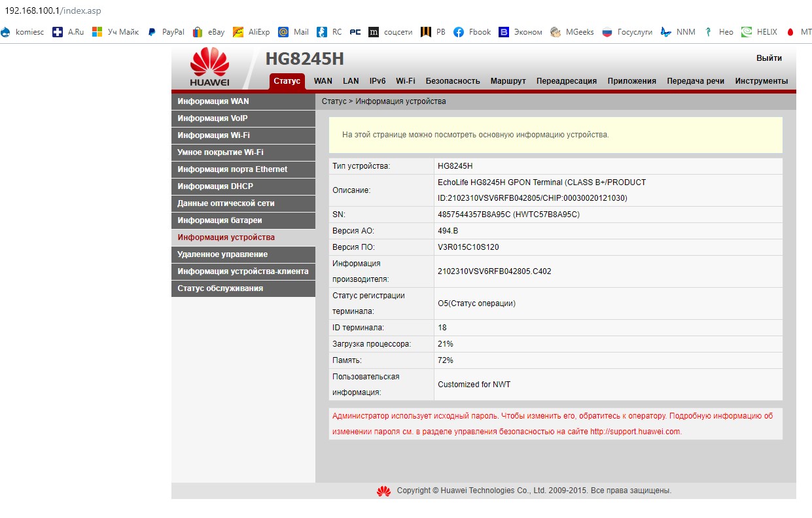This screenshot has width=812, height=518.
Task: Click the terminal ID value 18
Action: (442, 328)
